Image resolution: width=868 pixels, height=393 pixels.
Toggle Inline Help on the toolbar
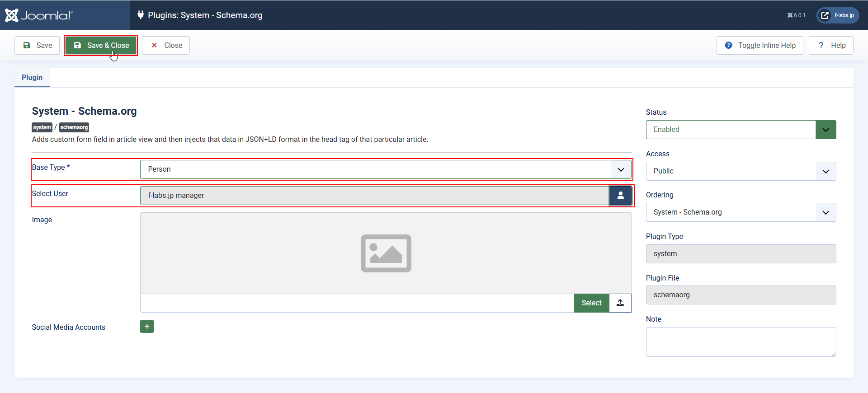(759, 46)
